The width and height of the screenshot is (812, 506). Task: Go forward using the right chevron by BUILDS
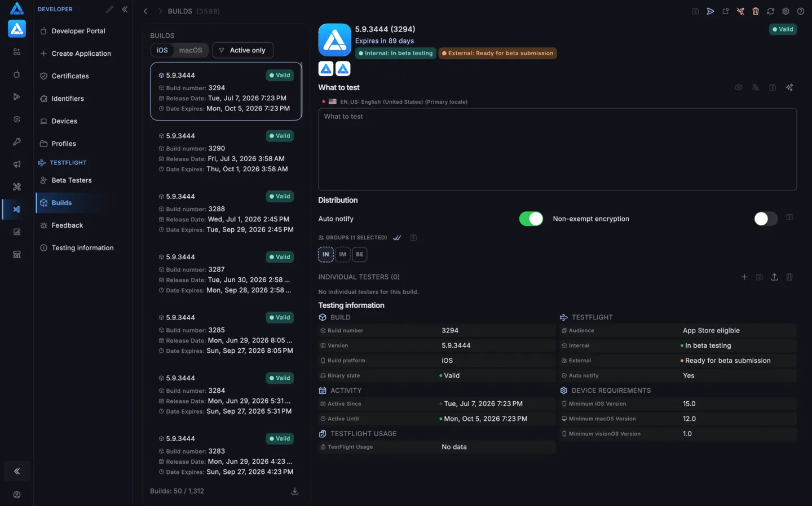point(160,11)
